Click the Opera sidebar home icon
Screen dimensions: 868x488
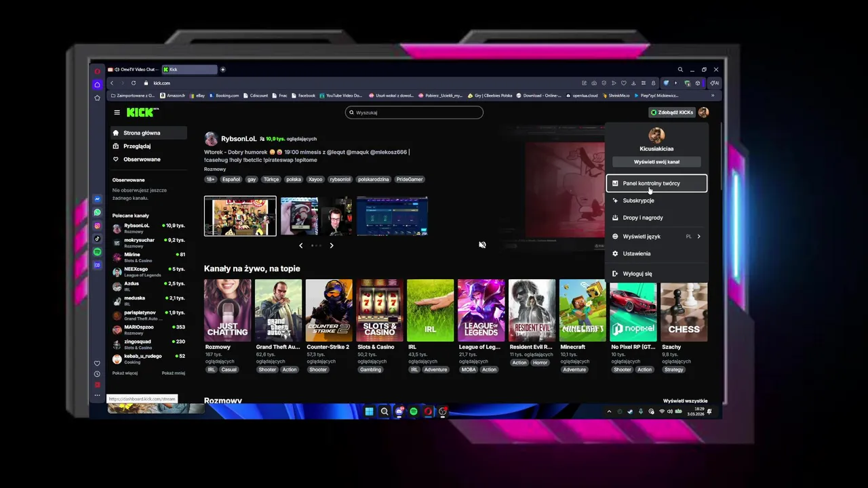(x=97, y=85)
